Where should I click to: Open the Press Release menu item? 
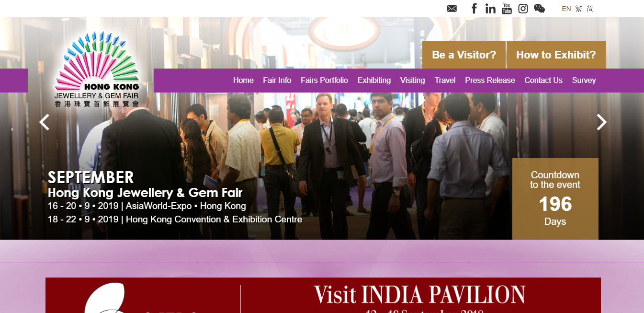(490, 80)
